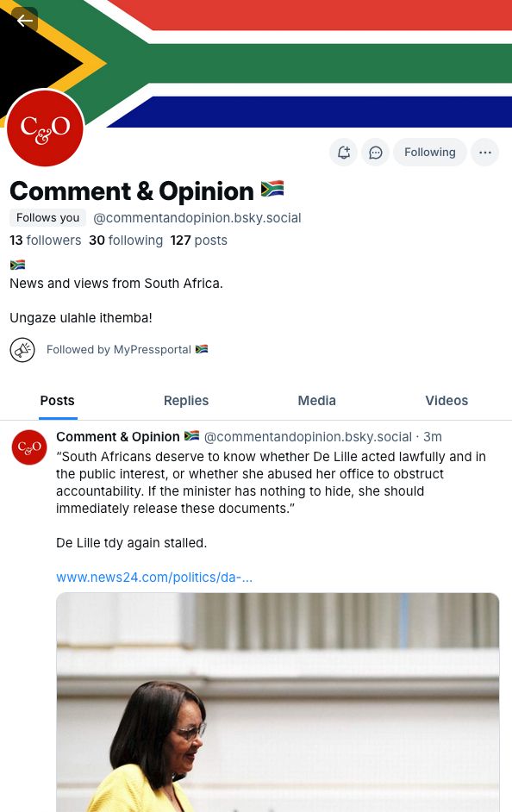Open the notification bell on the profile
This screenshot has height=812, width=512.
[344, 152]
